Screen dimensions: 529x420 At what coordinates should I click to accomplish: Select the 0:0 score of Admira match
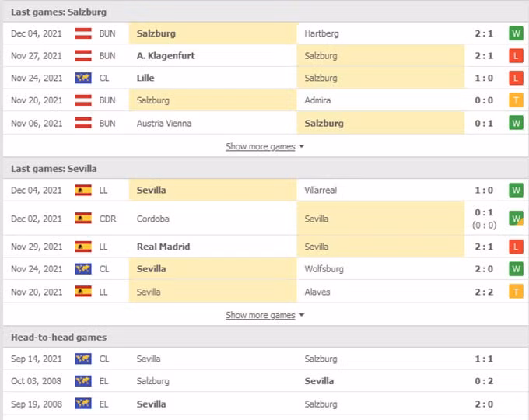click(484, 100)
